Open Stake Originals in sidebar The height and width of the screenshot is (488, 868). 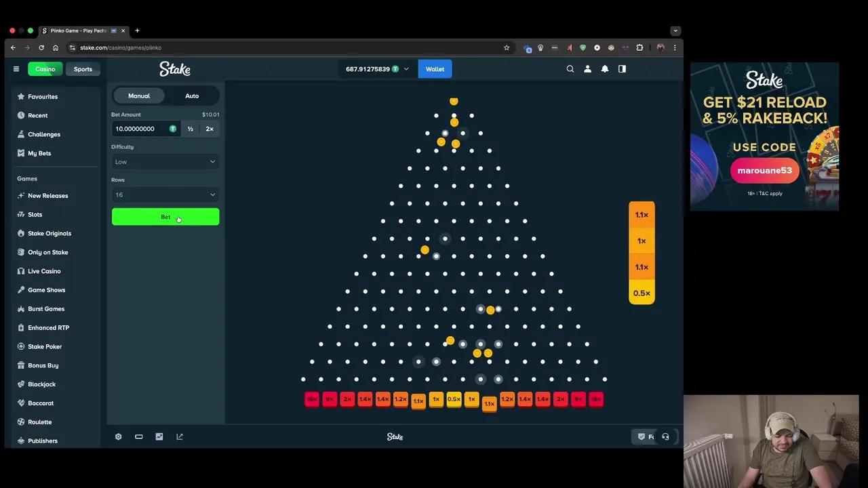click(49, 233)
